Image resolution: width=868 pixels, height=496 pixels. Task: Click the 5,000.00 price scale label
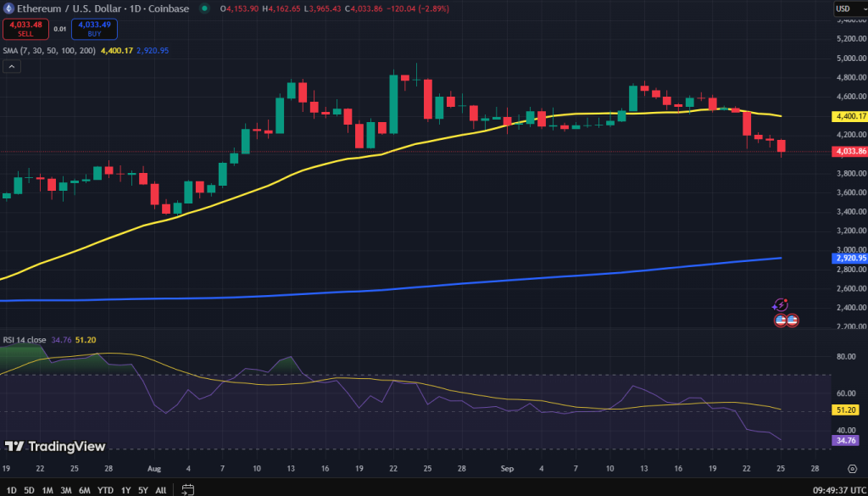click(x=851, y=58)
